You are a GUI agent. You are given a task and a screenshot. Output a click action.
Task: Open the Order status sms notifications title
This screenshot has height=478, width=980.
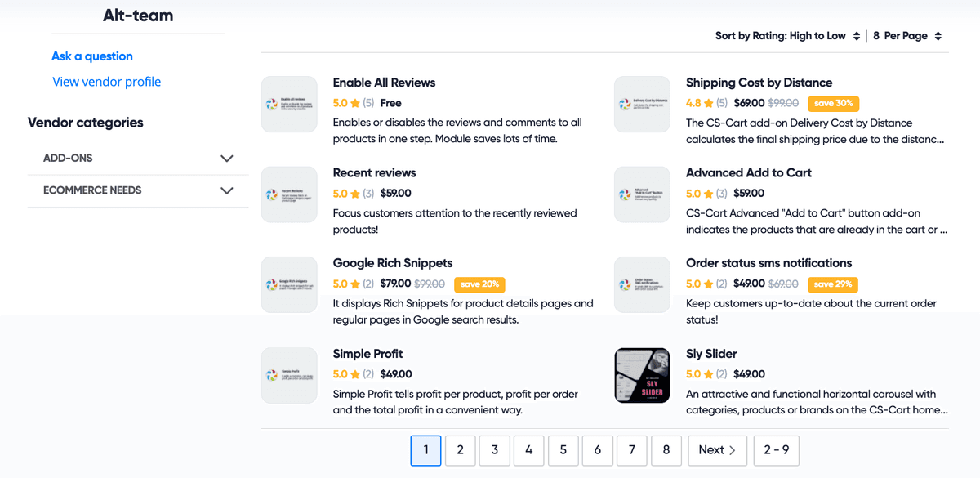pos(768,263)
